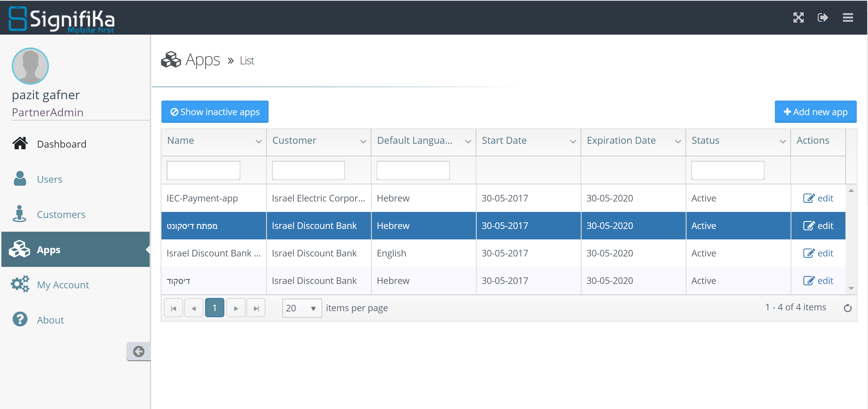
Task: Select Apps in the sidebar
Action: click(76, 250)
